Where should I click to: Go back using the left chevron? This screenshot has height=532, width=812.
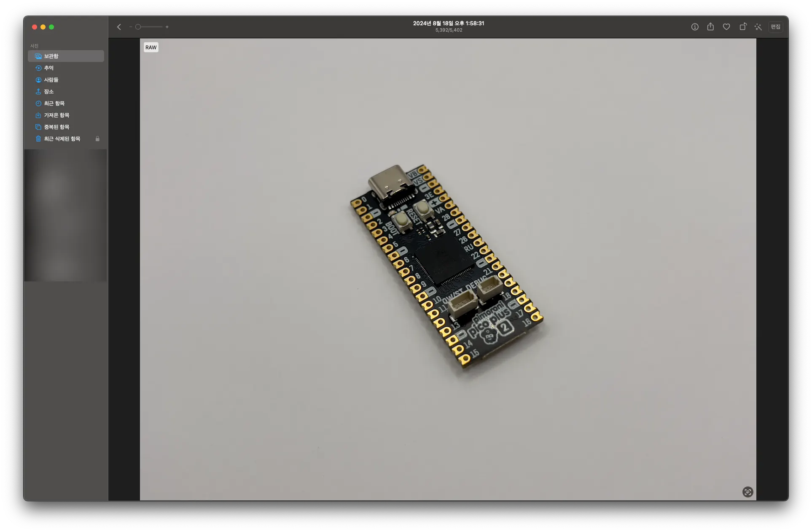(119, 27)
